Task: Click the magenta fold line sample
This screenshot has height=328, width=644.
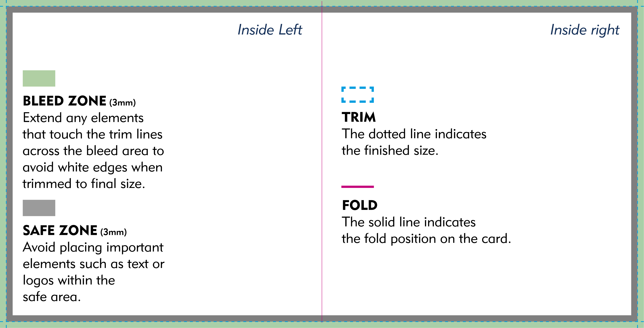Action: (358, 187)
